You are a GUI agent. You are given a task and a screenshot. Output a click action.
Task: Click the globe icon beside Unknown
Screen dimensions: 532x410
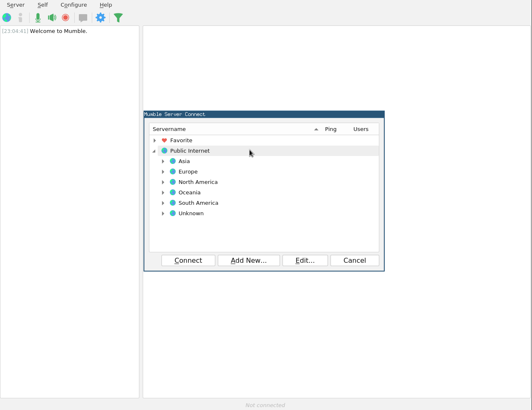(x=173, y=213)
